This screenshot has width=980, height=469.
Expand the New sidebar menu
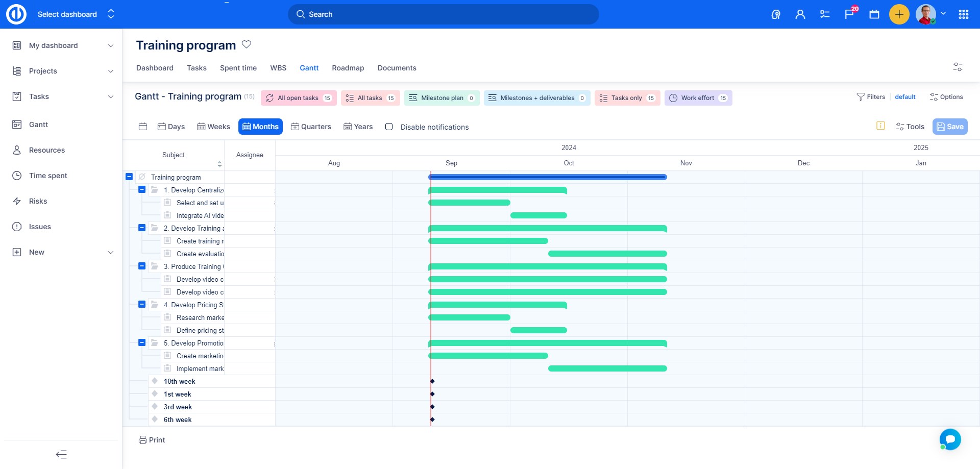point(111,252)
